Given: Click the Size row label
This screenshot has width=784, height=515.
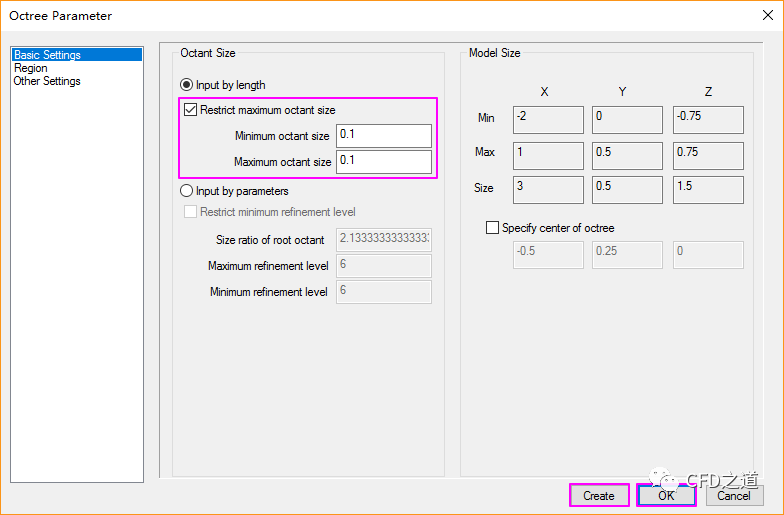Looking at the screenshot, I should (484, 188).
